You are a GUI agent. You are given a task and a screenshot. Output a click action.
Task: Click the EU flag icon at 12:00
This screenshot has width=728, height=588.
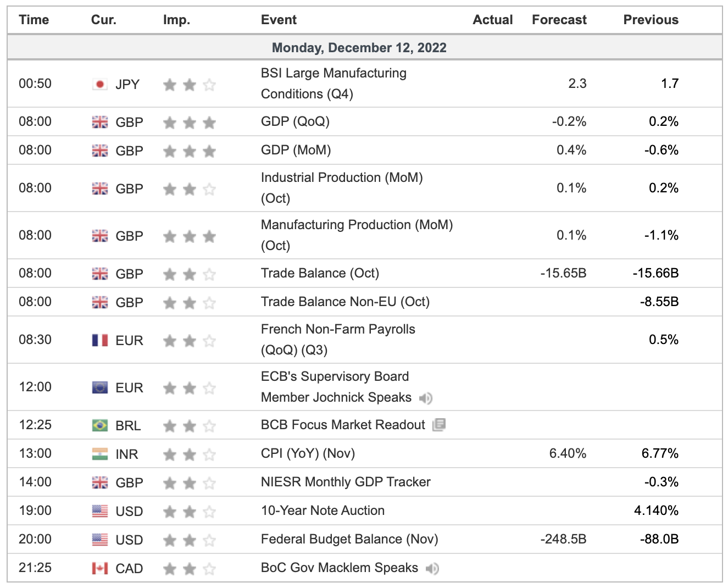coord(100,387)
